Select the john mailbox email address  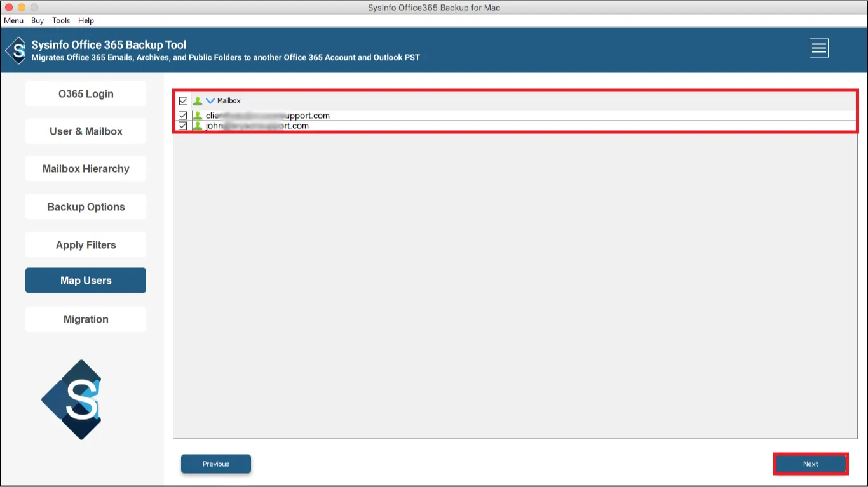[x=257, y=126]
